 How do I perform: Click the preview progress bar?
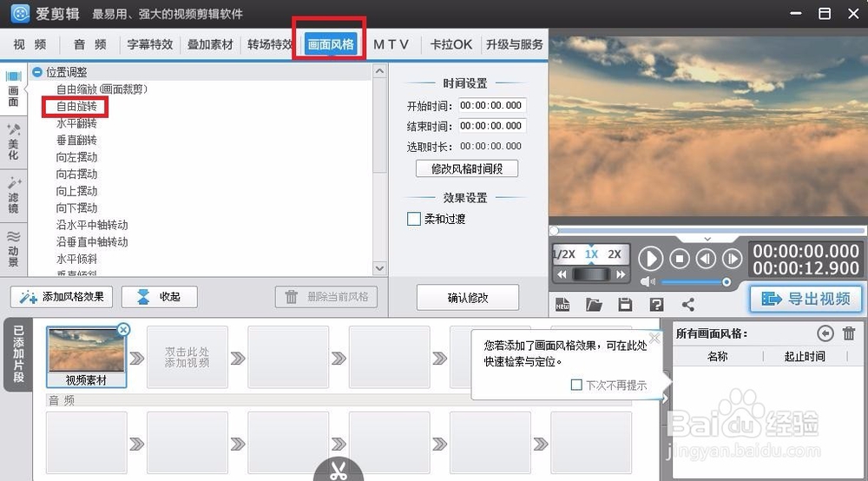click(708, 230)
